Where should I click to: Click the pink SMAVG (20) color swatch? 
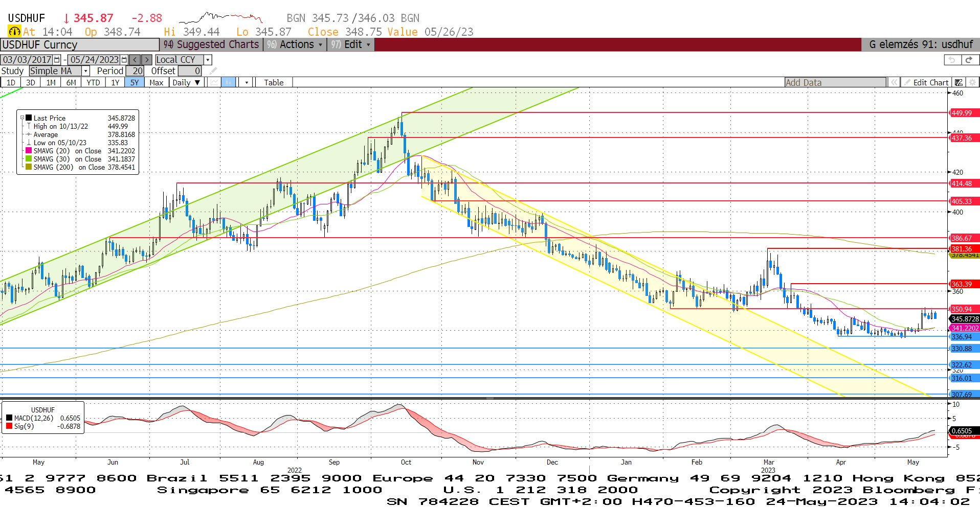29,151
